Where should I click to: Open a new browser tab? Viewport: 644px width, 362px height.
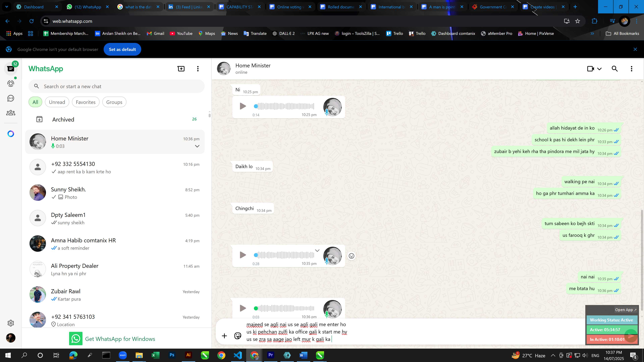(575, 7)
